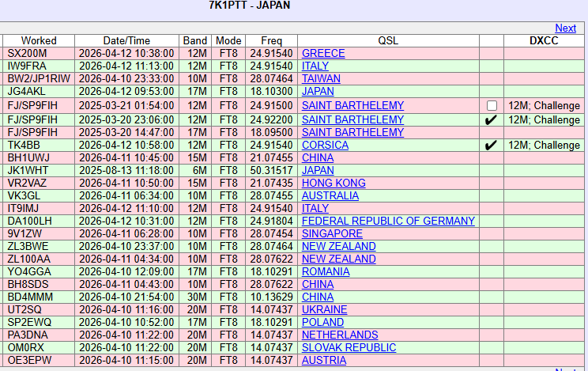Image resolution: width=588 pixels, height=371 pixels.
Task: Select callsign DA100LH cell
Action: (39, 221)
